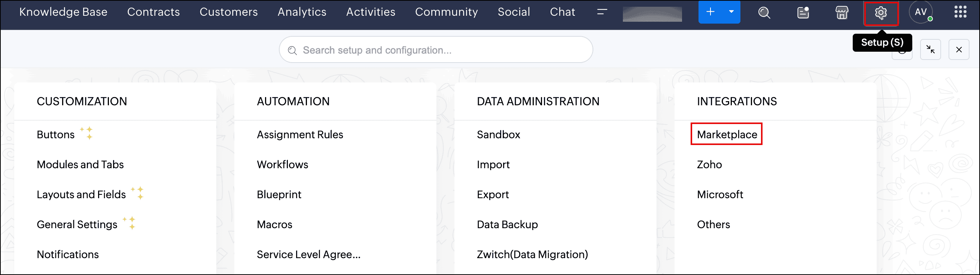Select Layouts and Fields under Customization
The height and width of the screenshot is (275, 980).
click(x=81, y=194)
